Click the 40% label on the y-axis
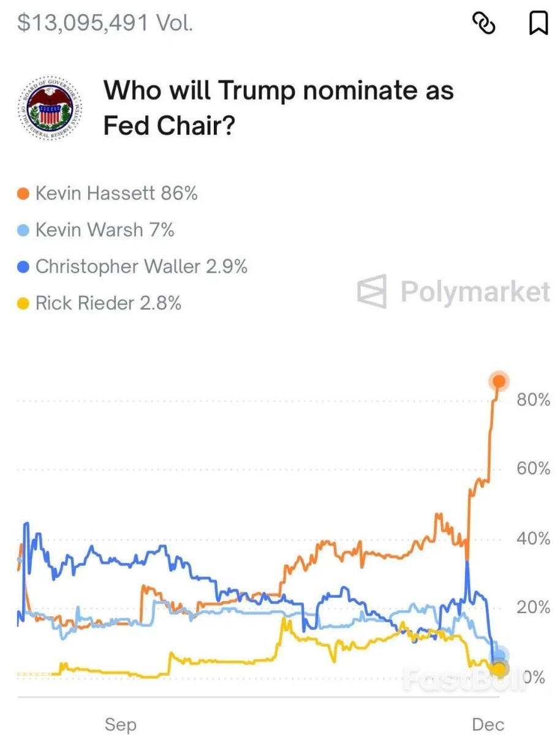Viewport: 560px width, 740px height. coord(533,539)
